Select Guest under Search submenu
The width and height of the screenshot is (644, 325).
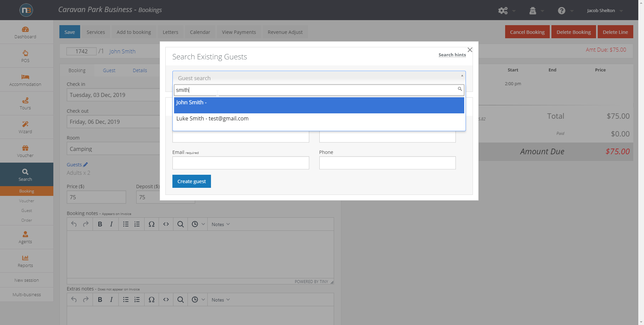[27, 211]
